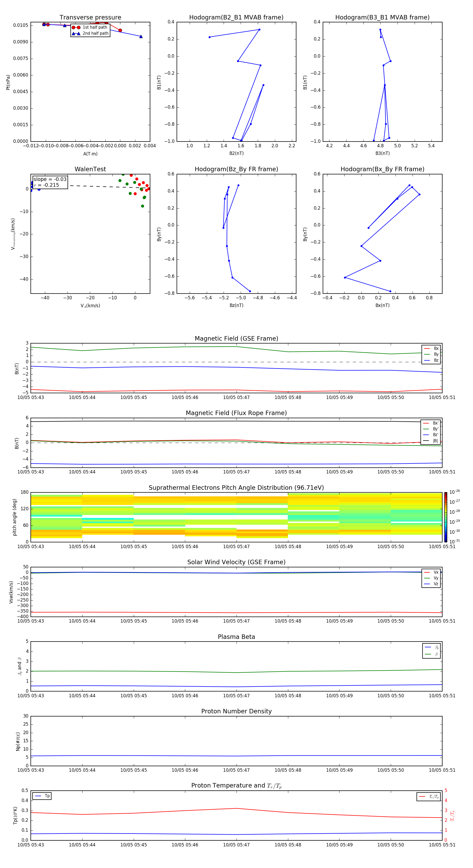
Task: Click the "Solar Wind Velocity (GSE Frame)" title
Action: 236,562
